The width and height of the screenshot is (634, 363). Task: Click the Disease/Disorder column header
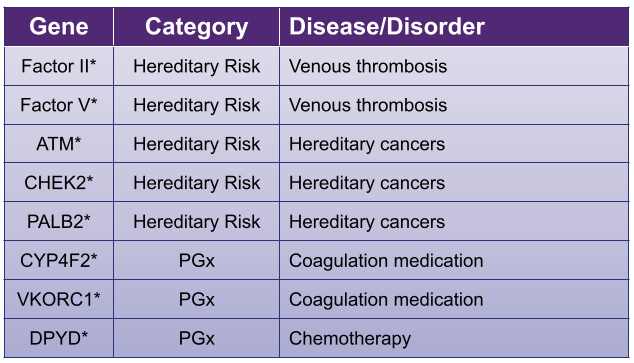(454, 27)
